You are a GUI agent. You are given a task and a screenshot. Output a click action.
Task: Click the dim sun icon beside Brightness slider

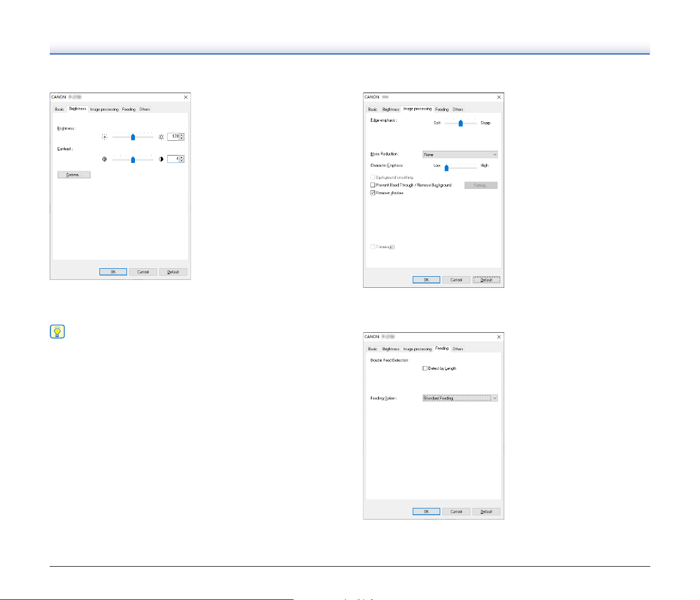(x=105, y=137)
